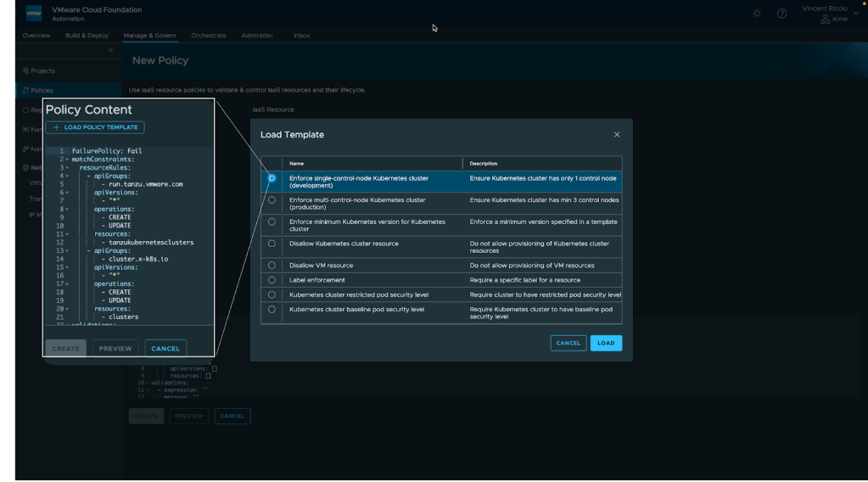Collapse operations fold arrow on line 17
This screenshot has height=482, width=868.
click(x=67, y=284)
